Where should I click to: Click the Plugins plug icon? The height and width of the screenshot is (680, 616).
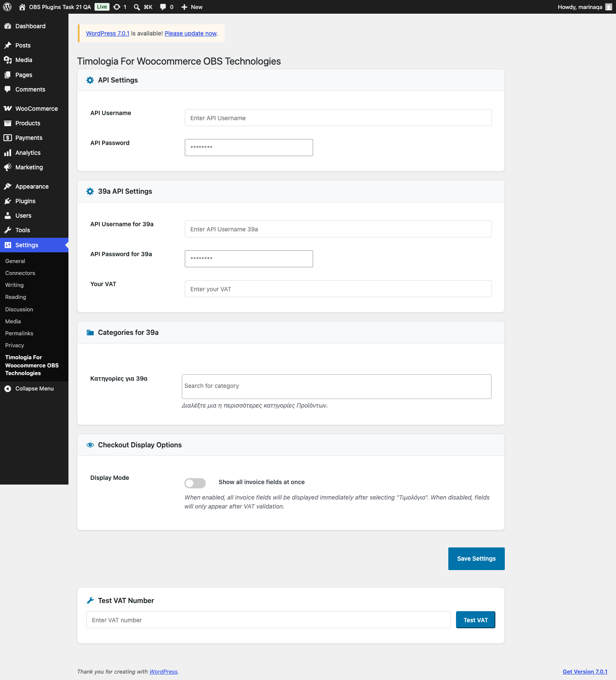[x=8, y=201]
